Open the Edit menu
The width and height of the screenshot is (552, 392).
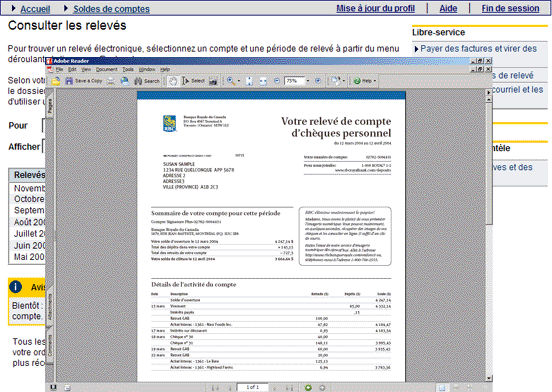pos(72,69)
